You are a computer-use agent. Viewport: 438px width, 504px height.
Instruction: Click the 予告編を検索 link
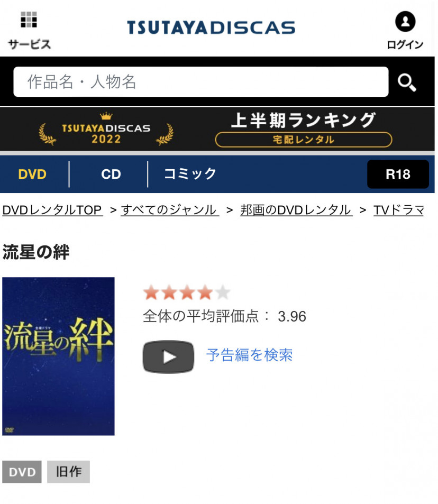(x=249, y=355)
